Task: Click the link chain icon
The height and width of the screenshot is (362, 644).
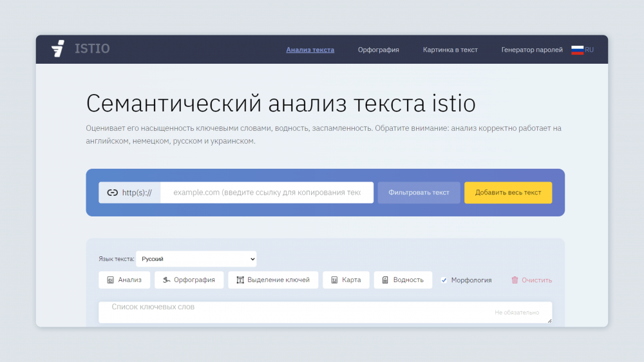Action: coord(112,193)
